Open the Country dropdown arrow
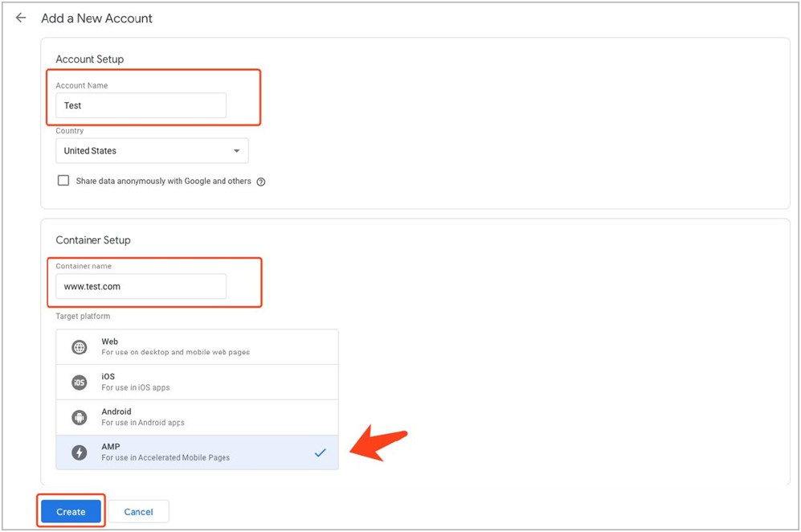This screenshot has height=532, width=801. coord(236,151)
